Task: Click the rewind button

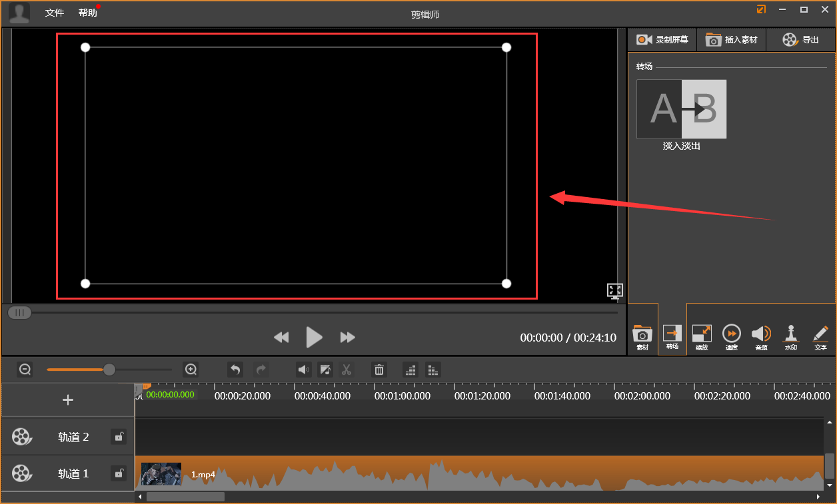Action: 281,338
